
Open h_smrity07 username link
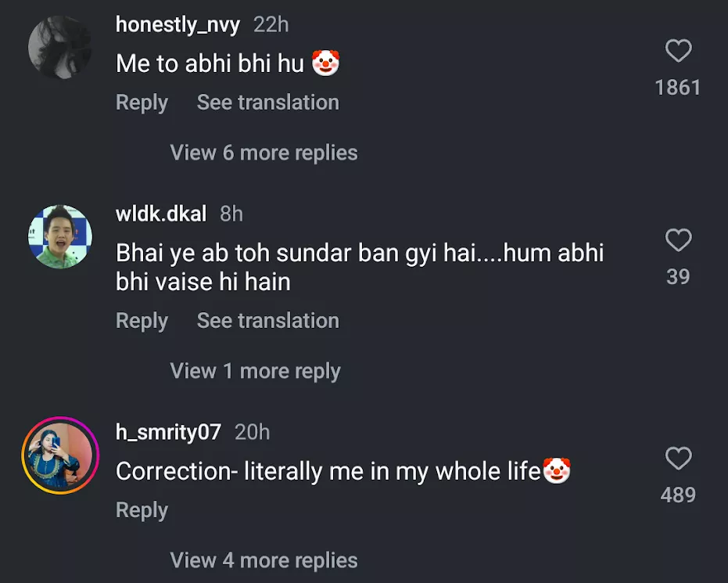click(x=169, y=432)
